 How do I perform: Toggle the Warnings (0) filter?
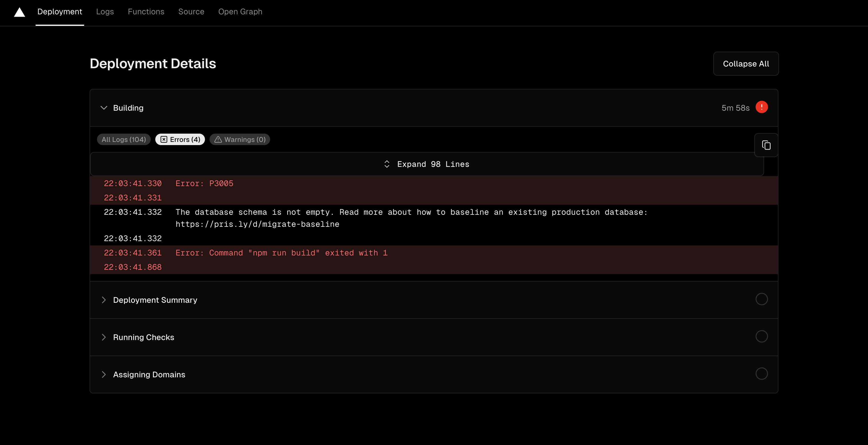[x=240, y=139]
